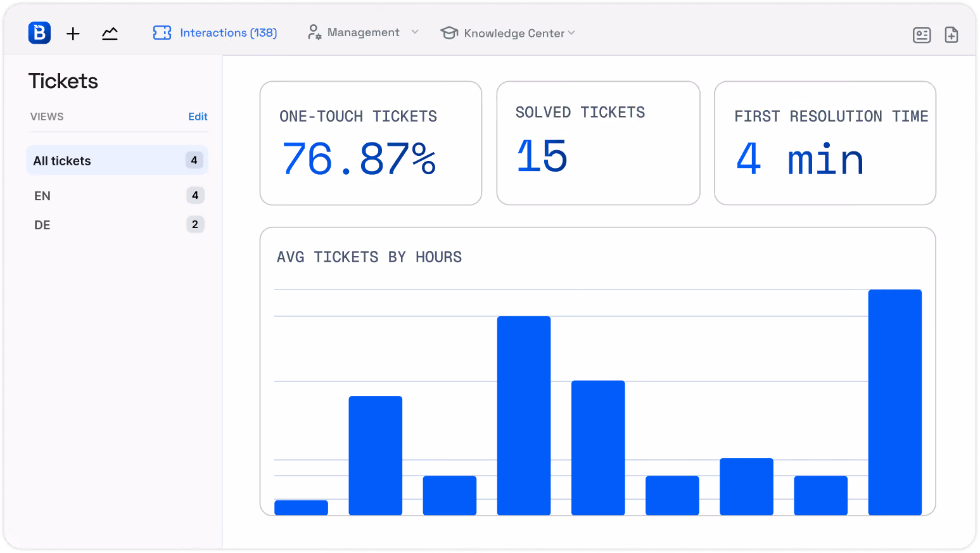Image resolution: width=980 pixels, height=553 pixels.
Task: Click the EN count badge 4
Action: pyautogui.click(x=195, y=195)
